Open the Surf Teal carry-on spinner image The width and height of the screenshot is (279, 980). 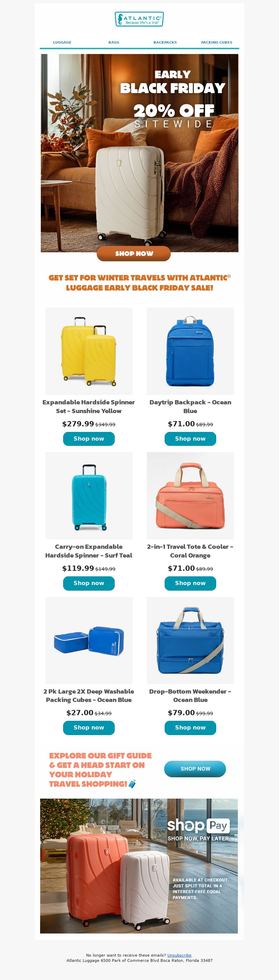pyautogui.click(x=89, y=495)
